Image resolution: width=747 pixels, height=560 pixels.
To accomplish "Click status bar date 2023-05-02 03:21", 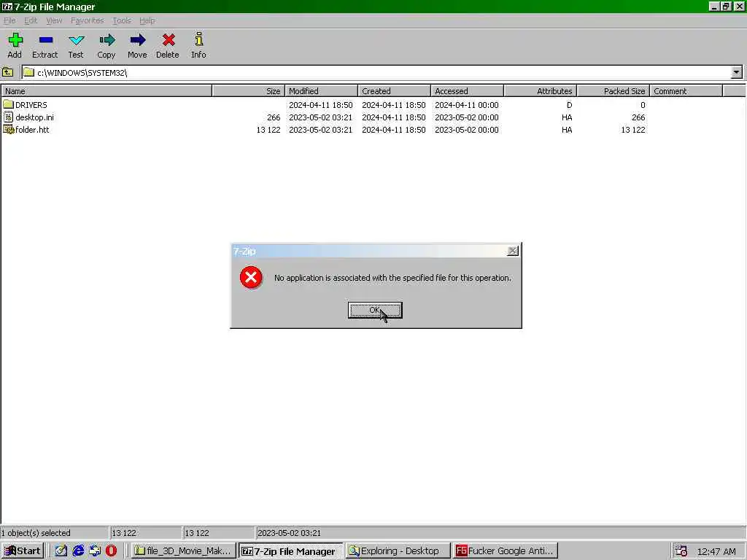I will point(289,533).
